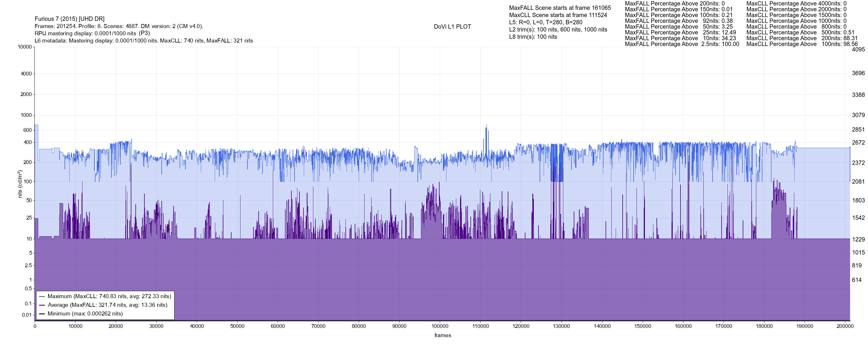Select the Minimum legend entry text
The height and width of the screenshot is (347, 868).
(x=85, y=314)
